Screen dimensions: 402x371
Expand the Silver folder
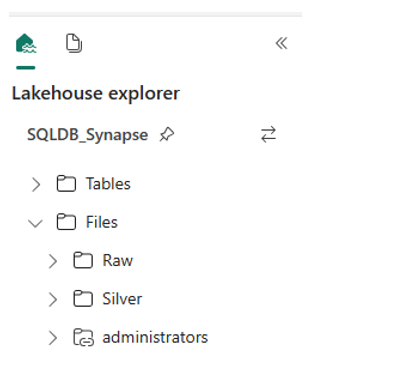pyautogui.click(x=53, y=299)
